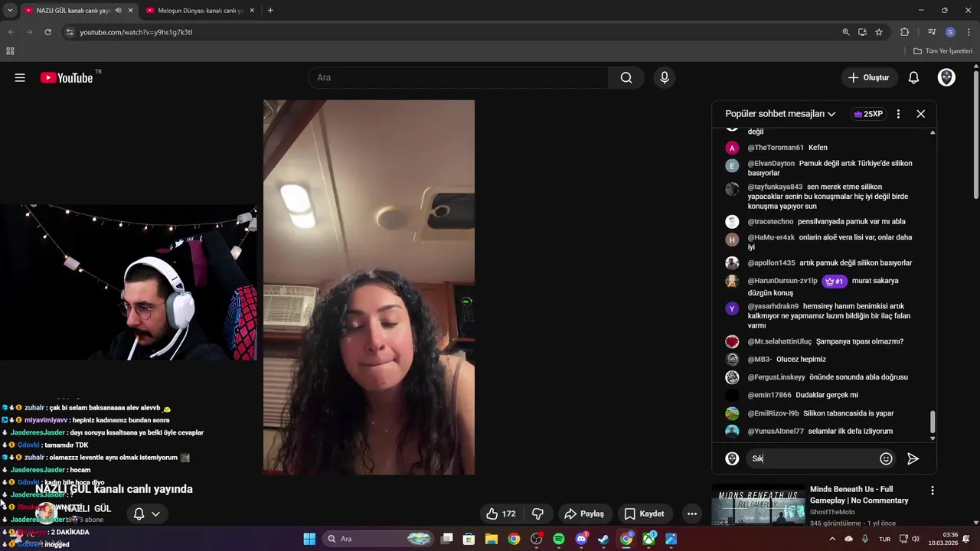Send the chat message arrow

913,458
